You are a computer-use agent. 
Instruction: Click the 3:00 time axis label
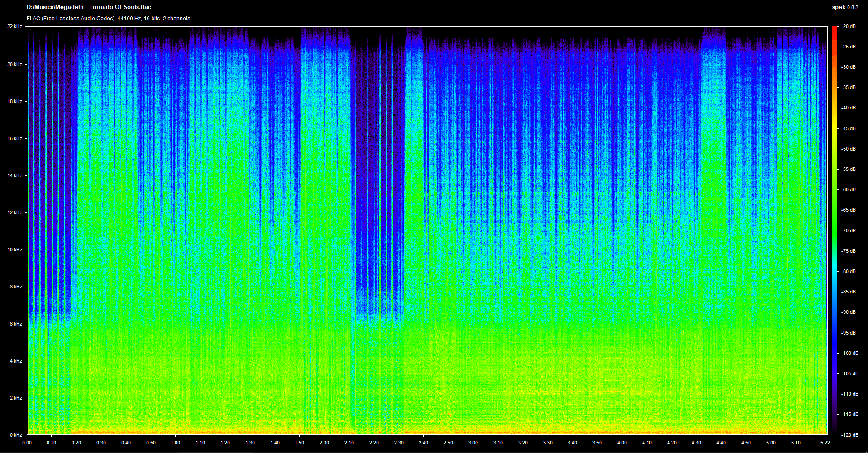click(473, 443)
